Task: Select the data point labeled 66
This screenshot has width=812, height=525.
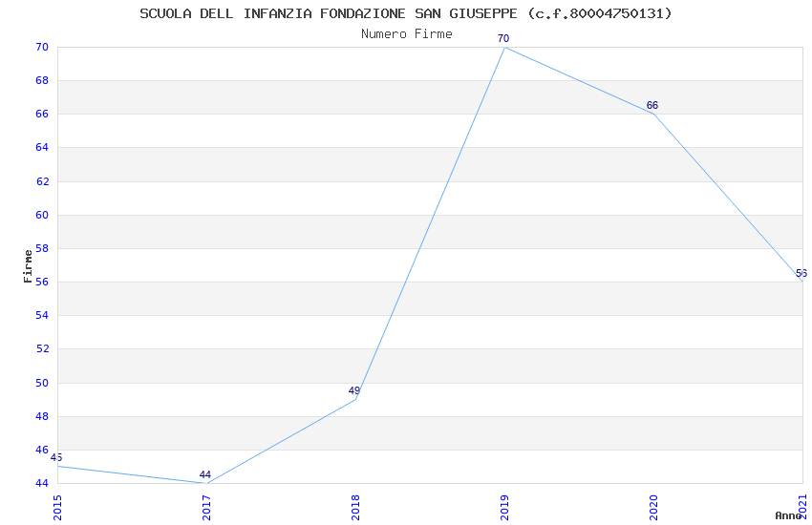Action: [x=653, y=114]
